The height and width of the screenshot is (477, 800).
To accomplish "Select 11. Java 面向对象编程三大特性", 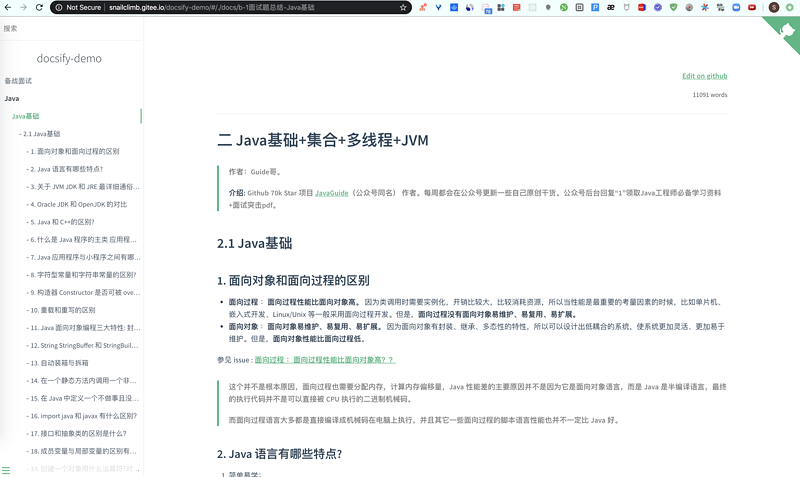I will pyautogui.click(x=85, y=328).
